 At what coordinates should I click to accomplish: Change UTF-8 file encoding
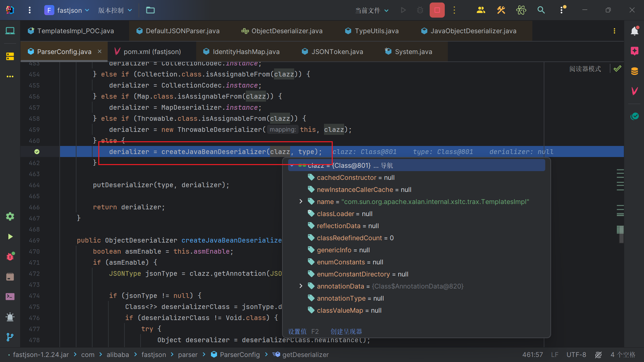[x=576, y=355]
